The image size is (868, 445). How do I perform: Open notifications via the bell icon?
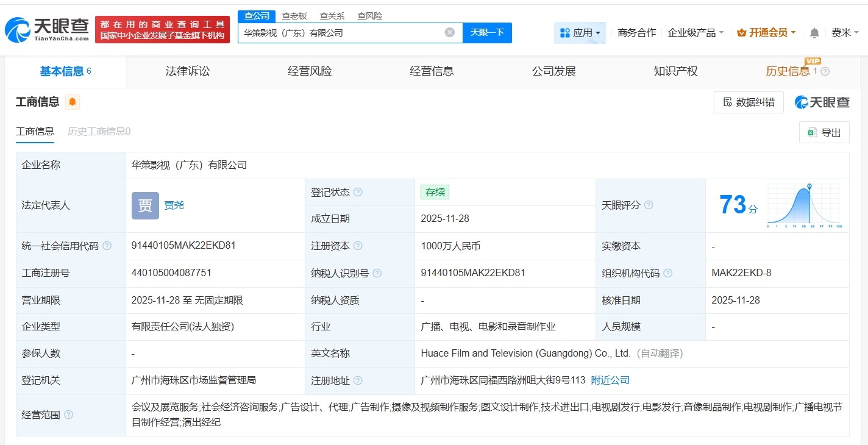814,32
